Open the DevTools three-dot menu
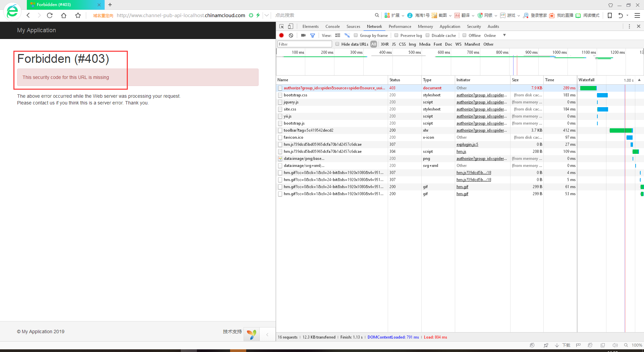Viewport: 644px width, 352px height. tap(629, 26)
